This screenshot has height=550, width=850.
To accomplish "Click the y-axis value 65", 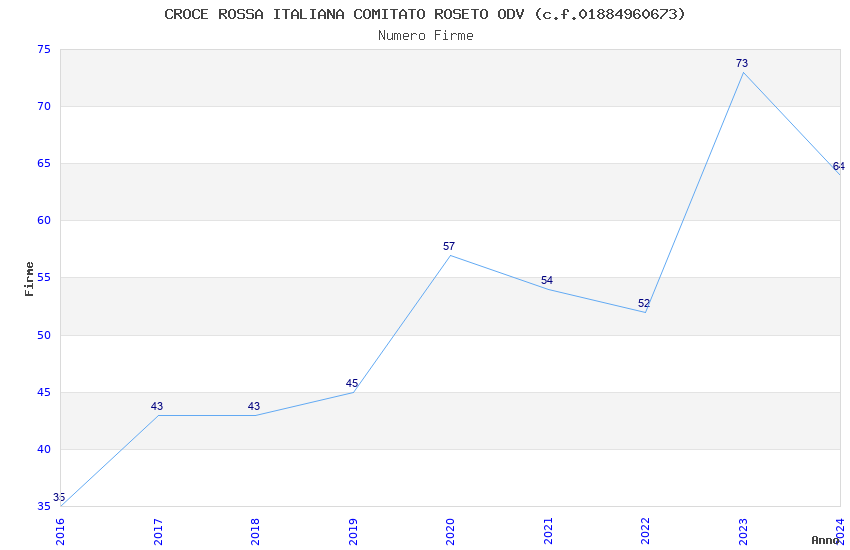I will coord(44,164).
